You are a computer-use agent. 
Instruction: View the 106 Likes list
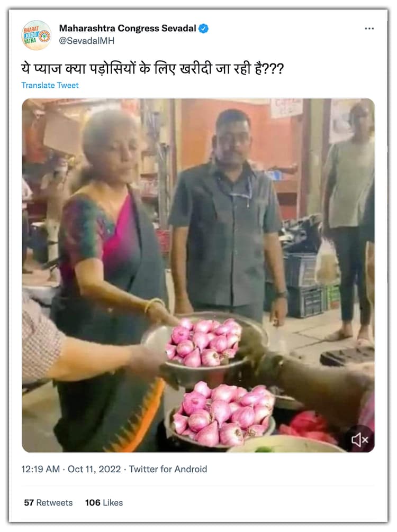104,502
